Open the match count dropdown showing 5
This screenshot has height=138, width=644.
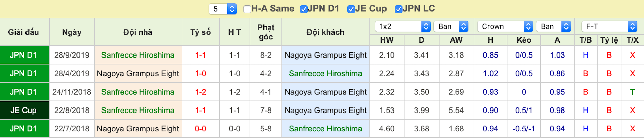point(222,9)
